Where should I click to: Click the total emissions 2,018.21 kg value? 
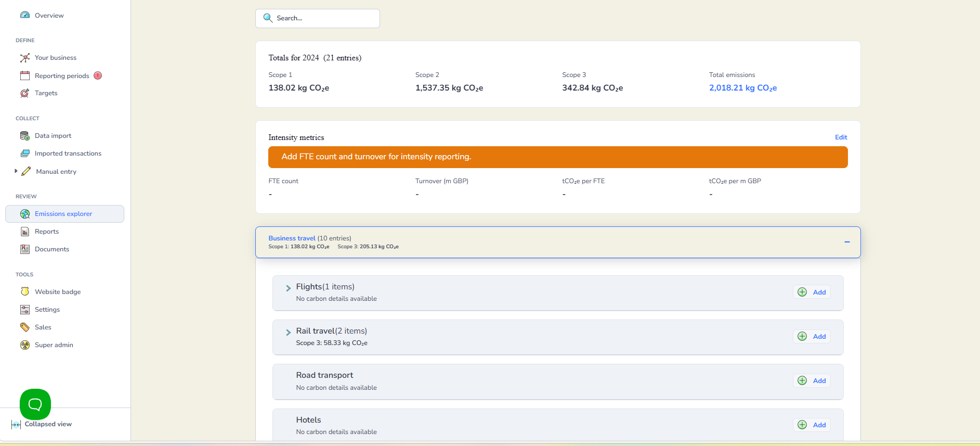(743, 88)
